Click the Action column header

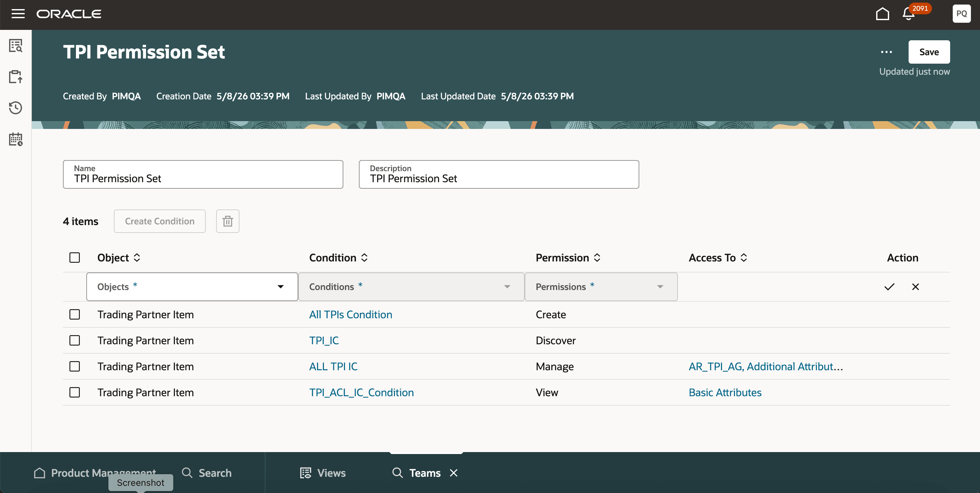click(x=902, y=258)
